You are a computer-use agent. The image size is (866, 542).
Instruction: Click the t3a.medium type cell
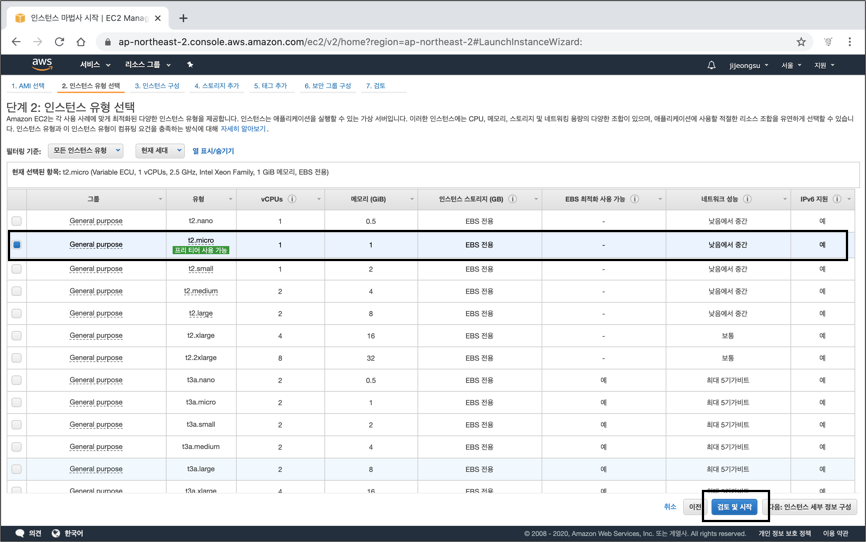[201, 446]
